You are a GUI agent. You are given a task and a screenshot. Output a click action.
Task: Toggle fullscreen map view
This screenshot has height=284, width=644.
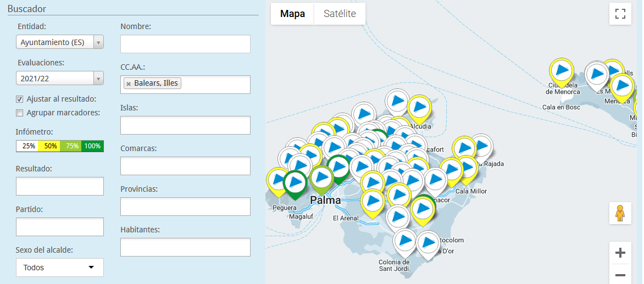[620, 14]
